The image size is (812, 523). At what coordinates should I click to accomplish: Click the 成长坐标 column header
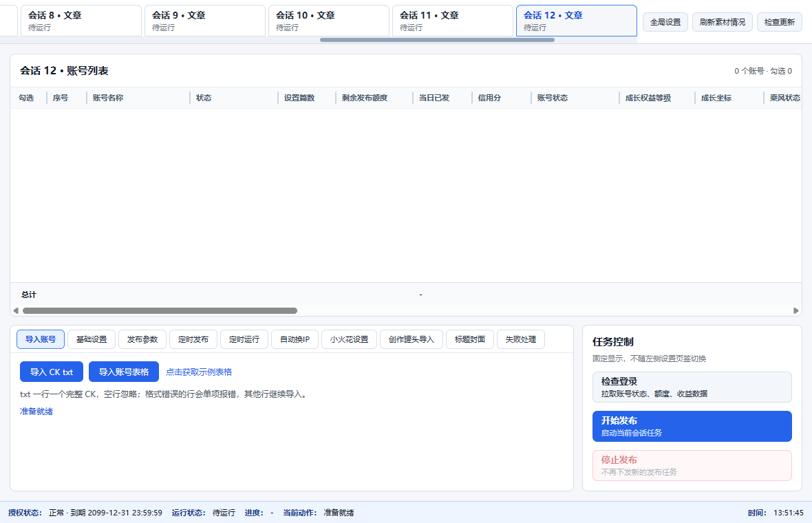pyautogui.click(x=716, y=97)
